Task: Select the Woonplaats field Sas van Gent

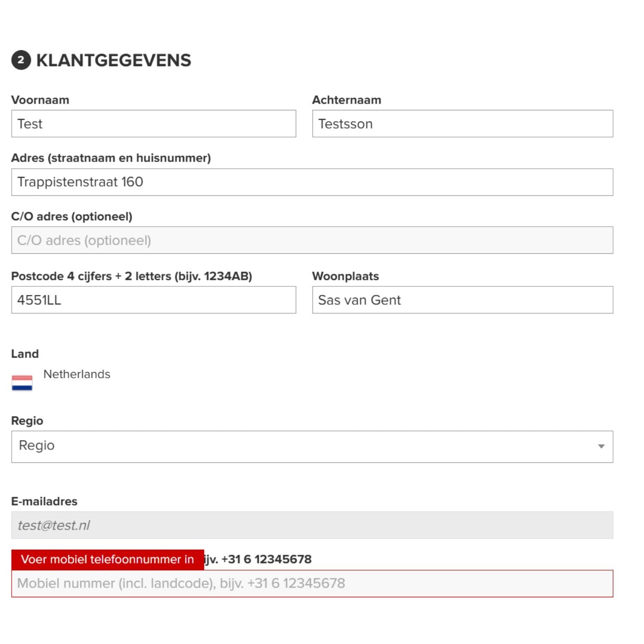Action: [462, 300]
